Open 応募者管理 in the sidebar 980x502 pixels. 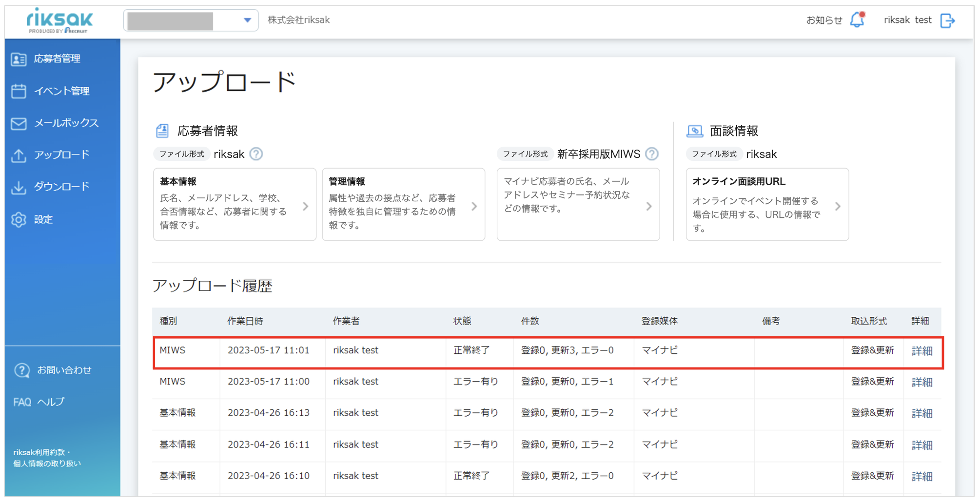click(x=57, y=59)
